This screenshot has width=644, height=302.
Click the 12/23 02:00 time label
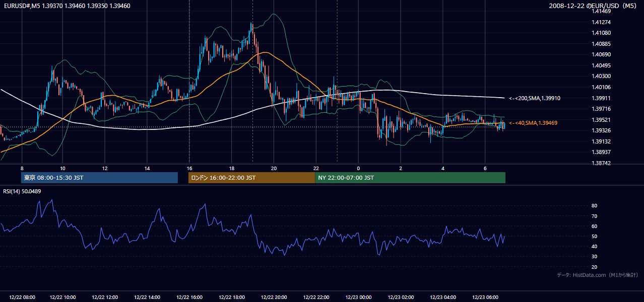(401, 297)
